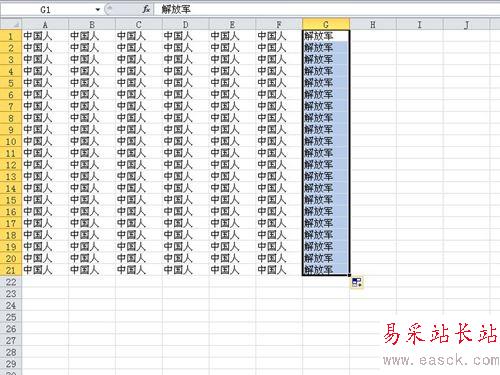Image resolution: width=500 pixels, height=375 pixels.
Task: Click cell A1 containing 中国人
Action: pyautogui.click(x=45, y=36)
